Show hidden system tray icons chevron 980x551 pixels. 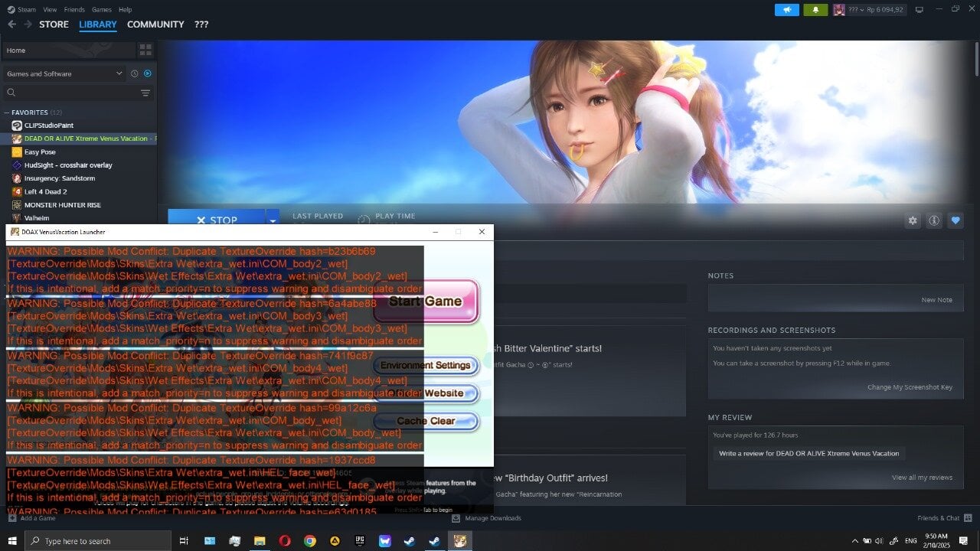click(855, 541)
